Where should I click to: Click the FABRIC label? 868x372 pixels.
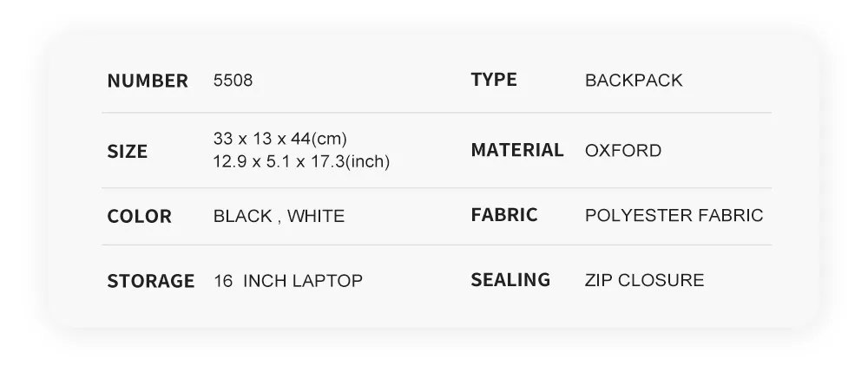(504, 214)
